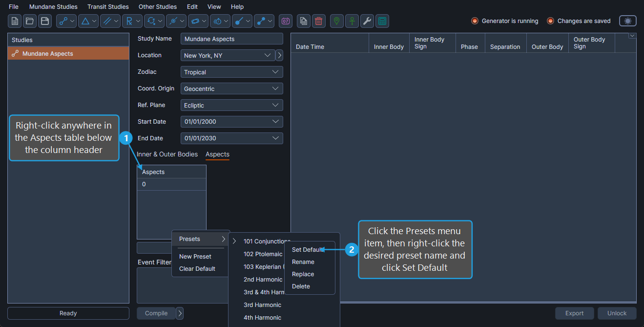644x327 pixels.
Task: Click Set Default in the submenu
Action: point(308,250)
